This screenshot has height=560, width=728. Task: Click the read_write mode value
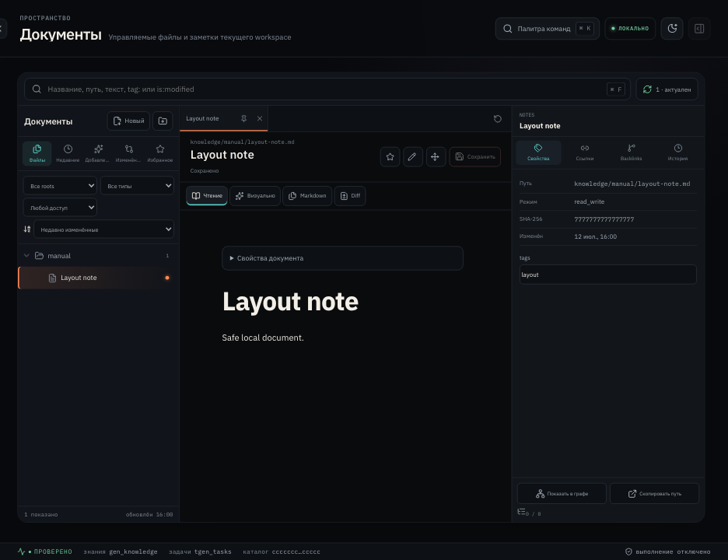(x=590, y=201)
